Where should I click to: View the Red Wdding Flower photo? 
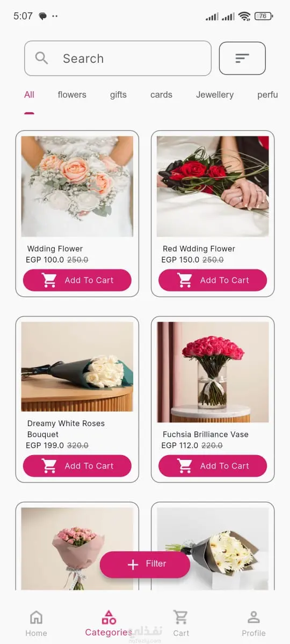[x=213, y=186]
